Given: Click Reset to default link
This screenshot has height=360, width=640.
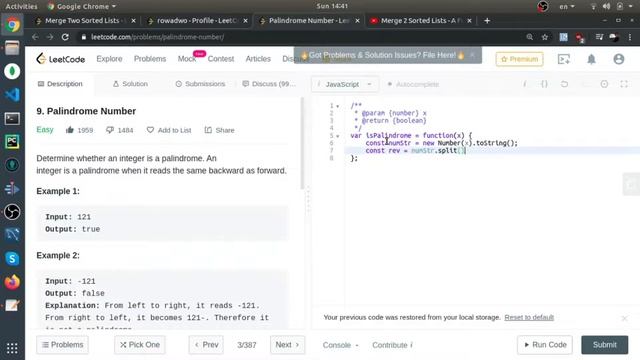Looking at the screenshot, I should click(x=529, y=318).
